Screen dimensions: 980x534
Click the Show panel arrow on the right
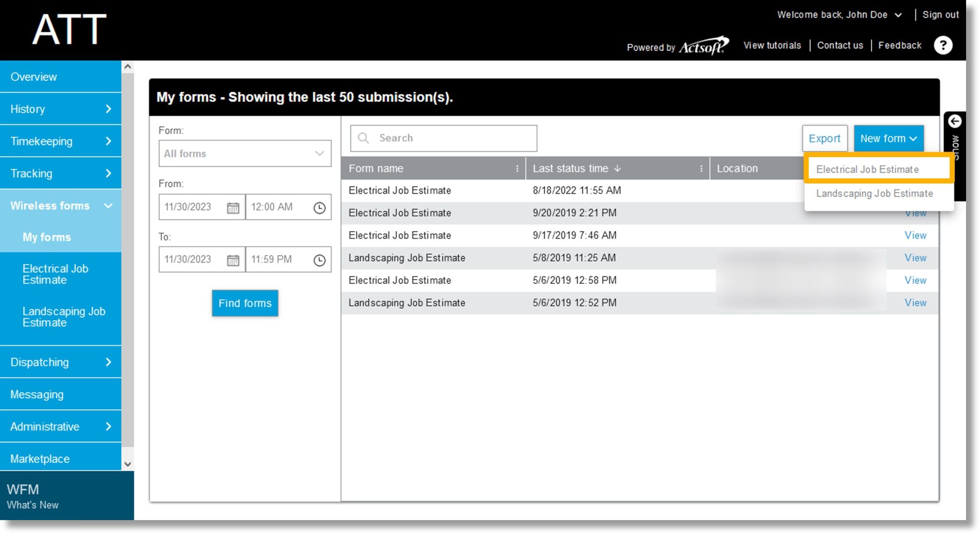[x=955, y=122]
